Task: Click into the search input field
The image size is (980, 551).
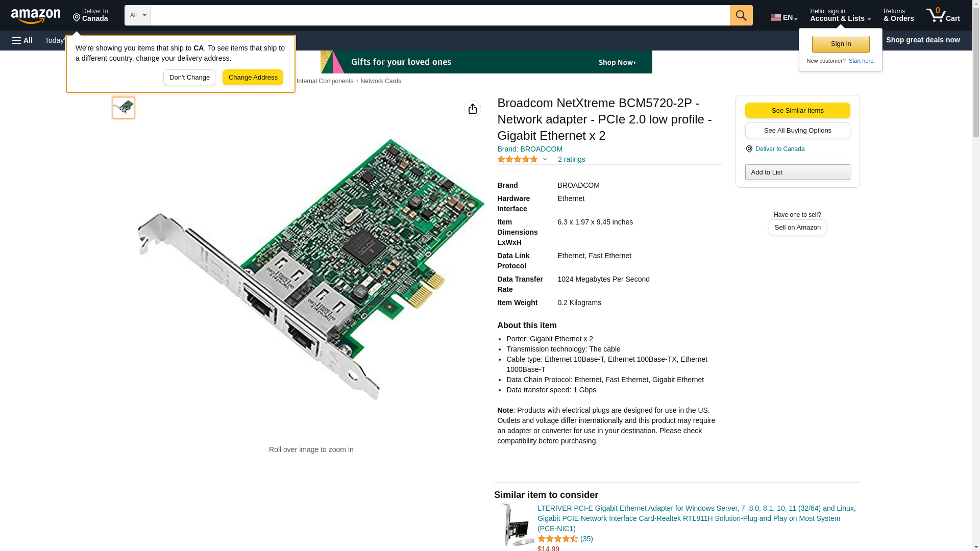Action: tap(439, 15)
